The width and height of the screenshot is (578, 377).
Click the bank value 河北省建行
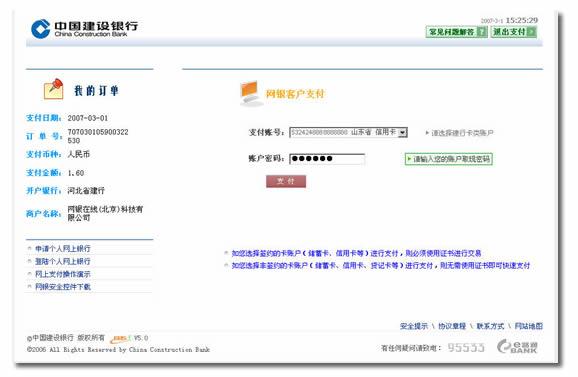click(x=86, y=191)
